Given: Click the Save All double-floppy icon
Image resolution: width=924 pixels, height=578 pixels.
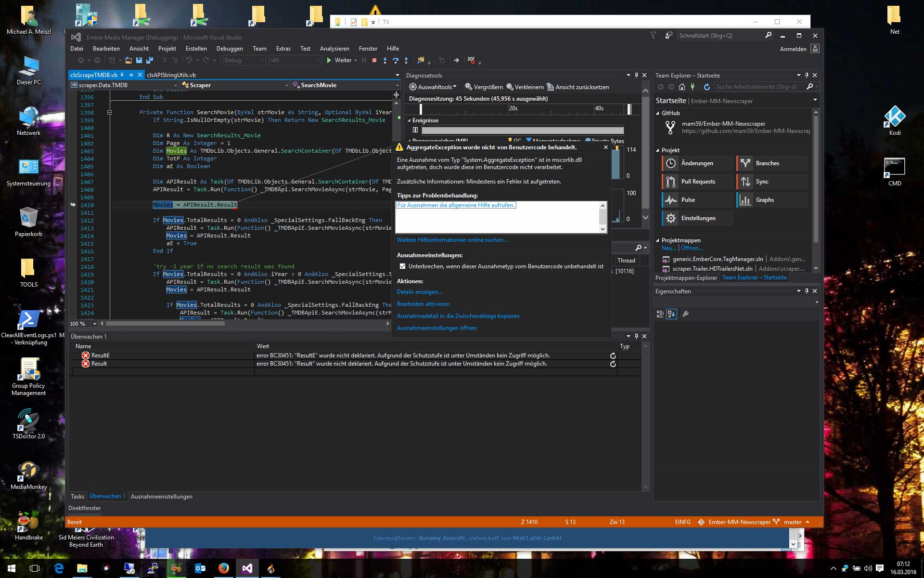Looking at the screenshot, I should click(150, 60).
